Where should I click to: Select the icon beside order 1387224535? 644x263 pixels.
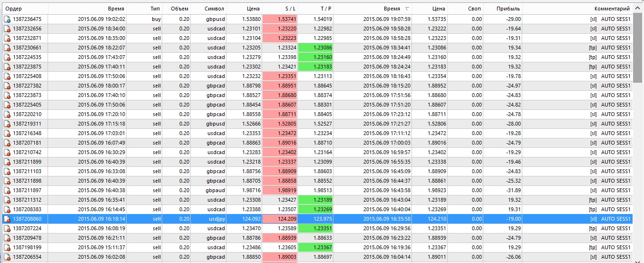(x=7, y=58)
